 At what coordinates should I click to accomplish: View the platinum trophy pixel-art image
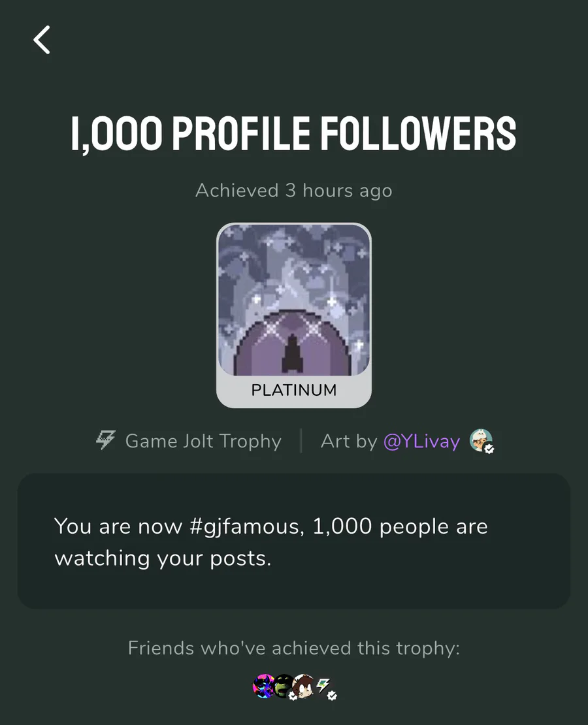click(294, 300)
